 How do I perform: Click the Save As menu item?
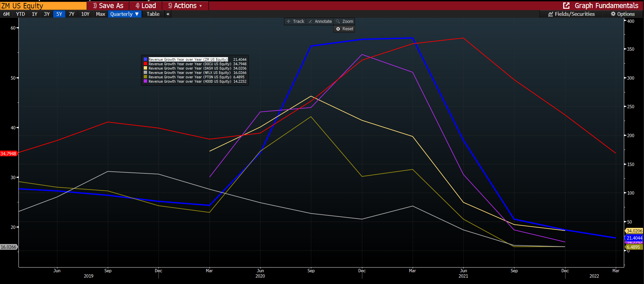pyautogui.click(x=108, y=6)
